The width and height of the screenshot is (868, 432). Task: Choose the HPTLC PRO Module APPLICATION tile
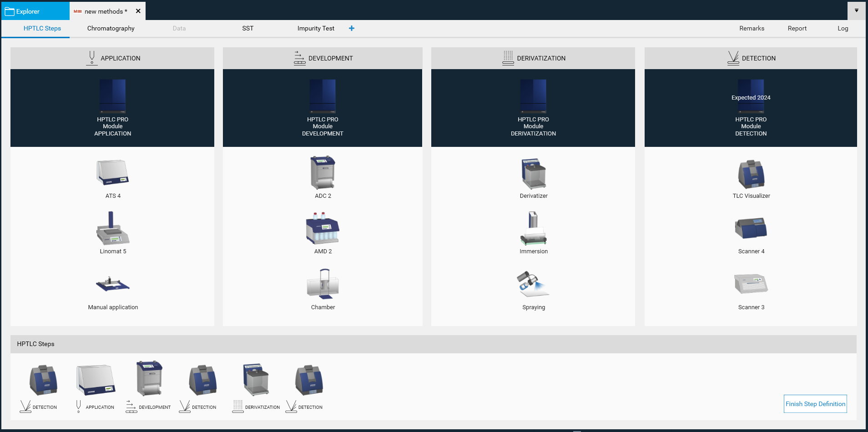click(112, 108)
